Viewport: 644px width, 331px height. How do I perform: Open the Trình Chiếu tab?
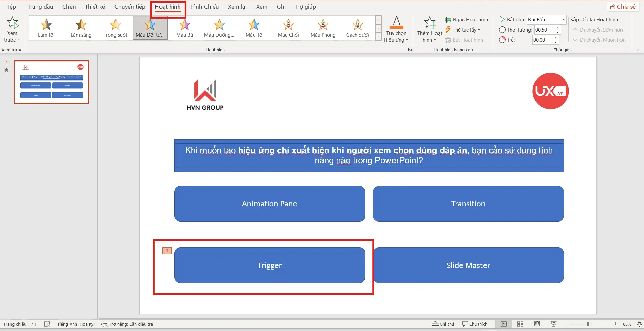coord(204,7)
